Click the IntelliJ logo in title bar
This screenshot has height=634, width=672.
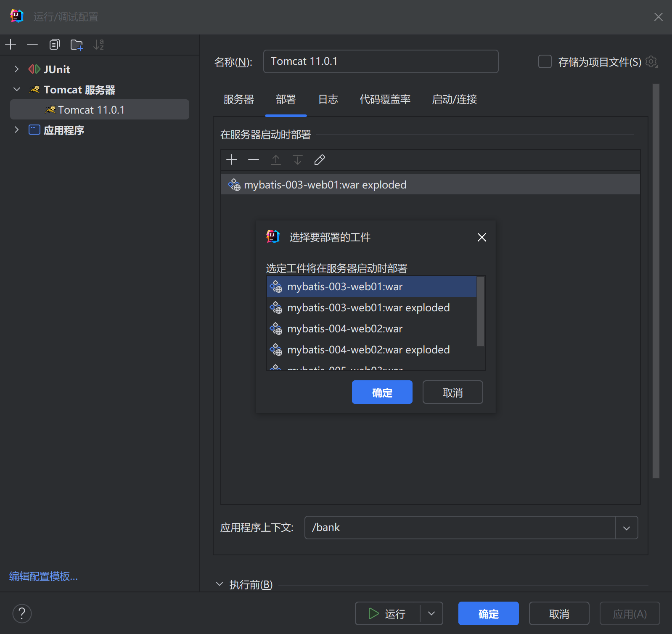(17, 16)
